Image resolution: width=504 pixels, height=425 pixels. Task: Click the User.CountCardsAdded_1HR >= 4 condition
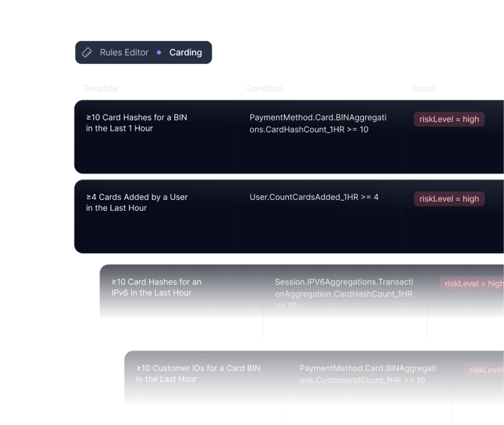[314, 197]
